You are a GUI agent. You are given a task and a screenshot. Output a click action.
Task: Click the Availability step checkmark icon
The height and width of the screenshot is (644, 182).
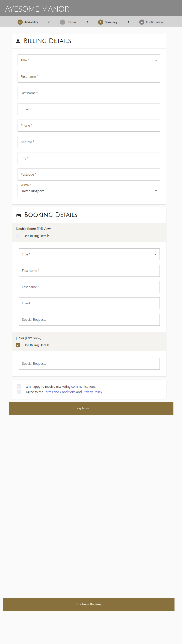click(20, 22)
